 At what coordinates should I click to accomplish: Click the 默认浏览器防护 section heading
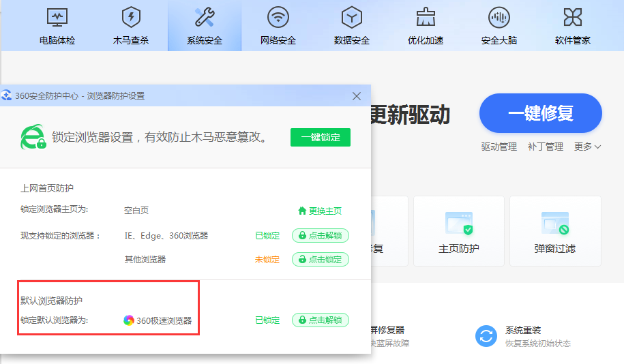tap(51, 301)
